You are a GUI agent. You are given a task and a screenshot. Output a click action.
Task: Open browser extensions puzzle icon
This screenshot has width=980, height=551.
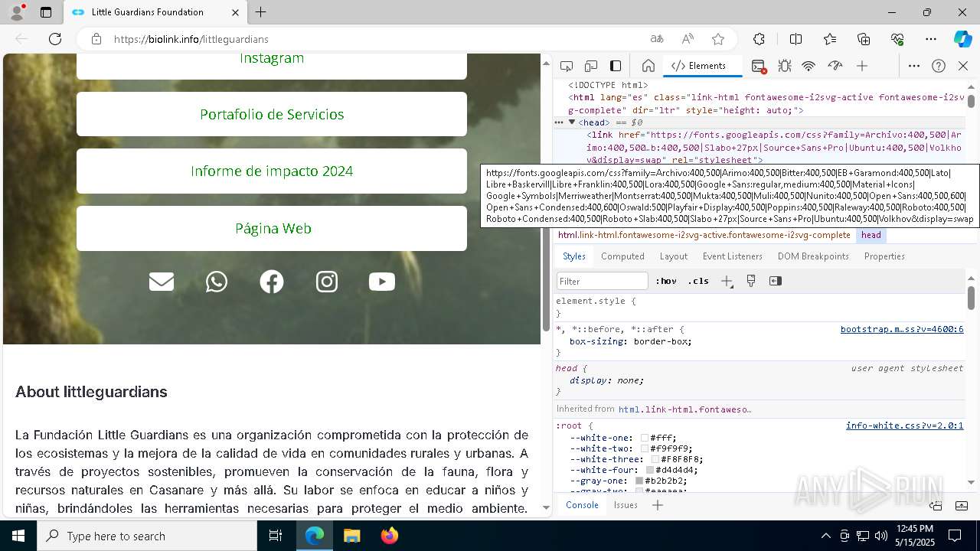click(x=759, y=39)
